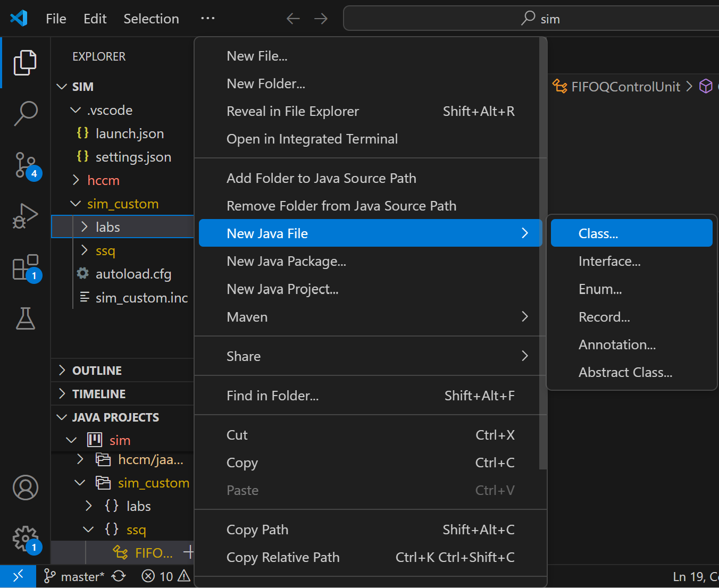Open the Testing flask icon
The height and width of the screenshot is (588, 719).
tap(25, 318)
